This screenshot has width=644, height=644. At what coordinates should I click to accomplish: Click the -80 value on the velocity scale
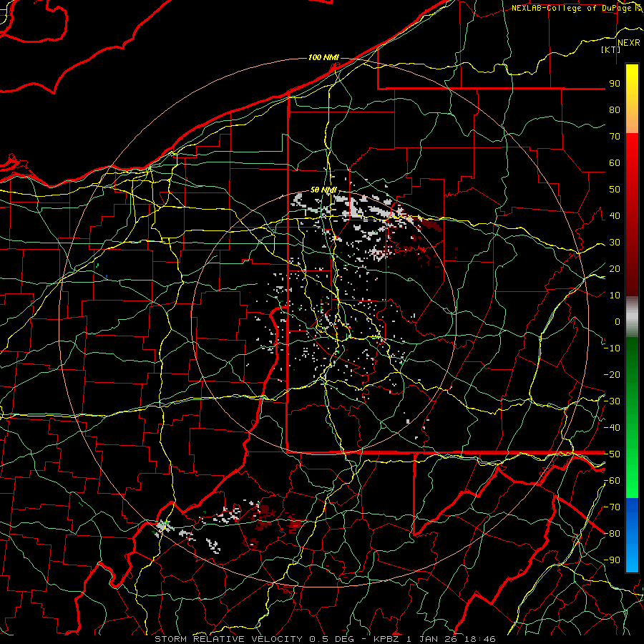point(612,534)
